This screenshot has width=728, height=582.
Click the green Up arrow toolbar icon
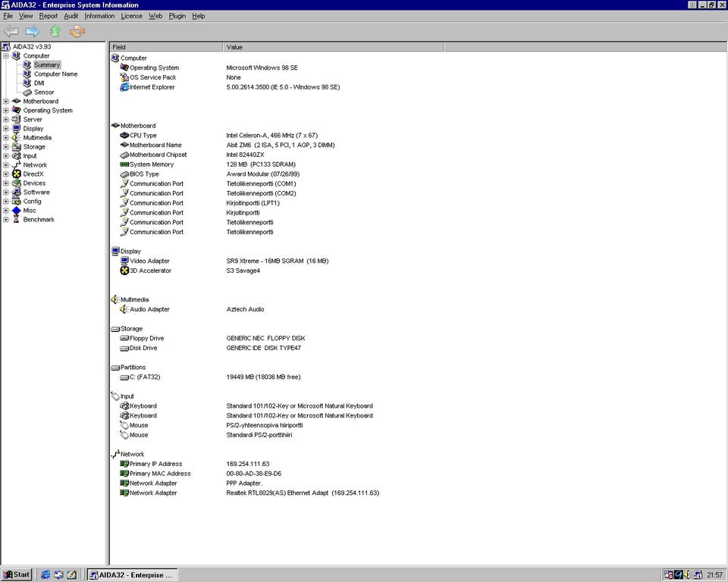point(55,31)
